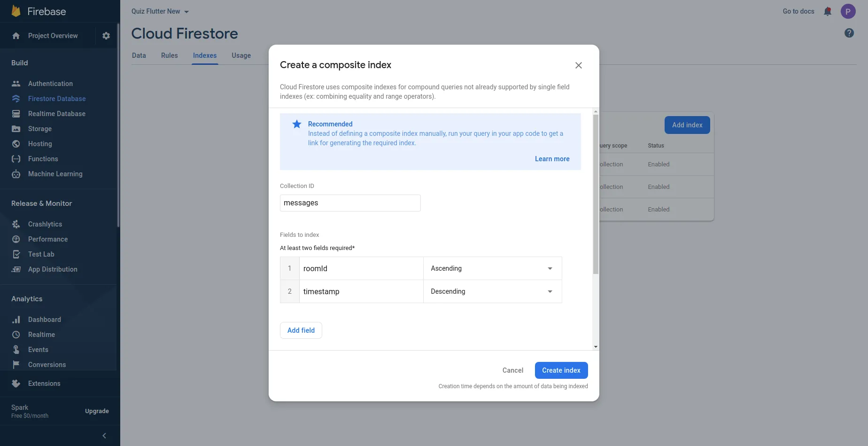The image size is (868, 446).
Task: Click the Crashlytics sidebar icon
Action: pyautogui.click(x=16, y=224)
